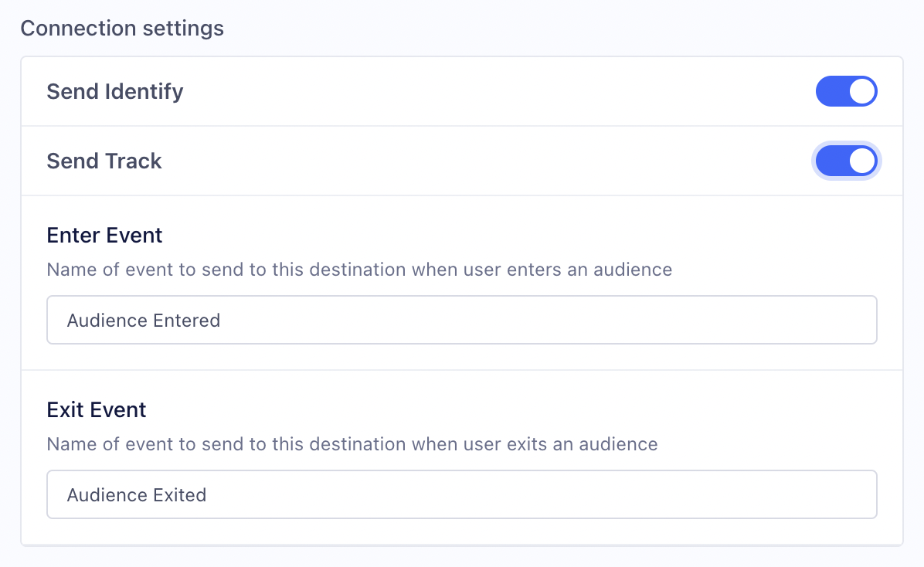Toggle Send Identify off then back on
This screenshot has height=567, width=924.
pos(847,91)
